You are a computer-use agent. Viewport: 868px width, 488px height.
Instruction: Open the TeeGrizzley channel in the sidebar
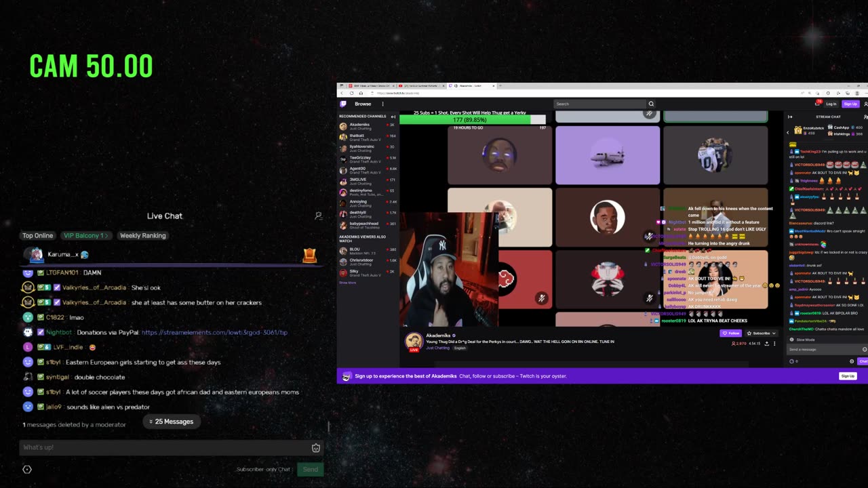[x=368, y=159]
